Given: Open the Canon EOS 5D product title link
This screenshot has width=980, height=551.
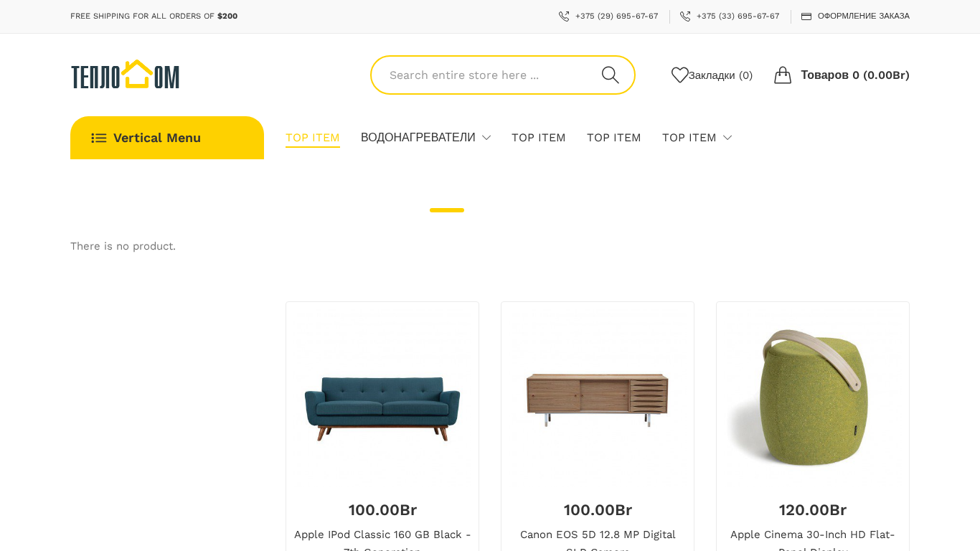Looking at the screenshot, I should 598,534.
